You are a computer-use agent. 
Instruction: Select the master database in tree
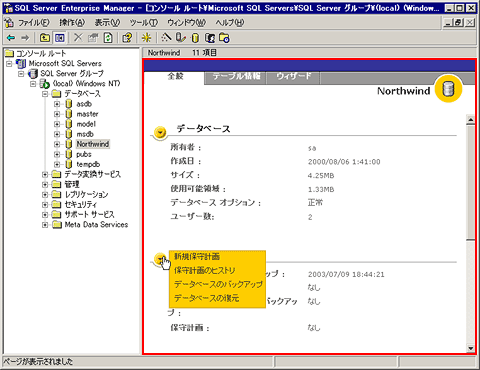tap(87, 114)
